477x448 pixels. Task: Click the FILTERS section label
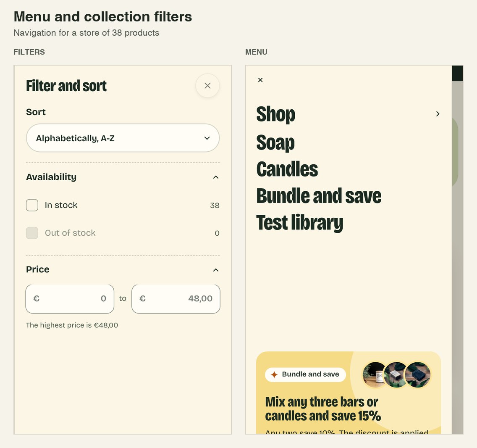coord(29,52)
